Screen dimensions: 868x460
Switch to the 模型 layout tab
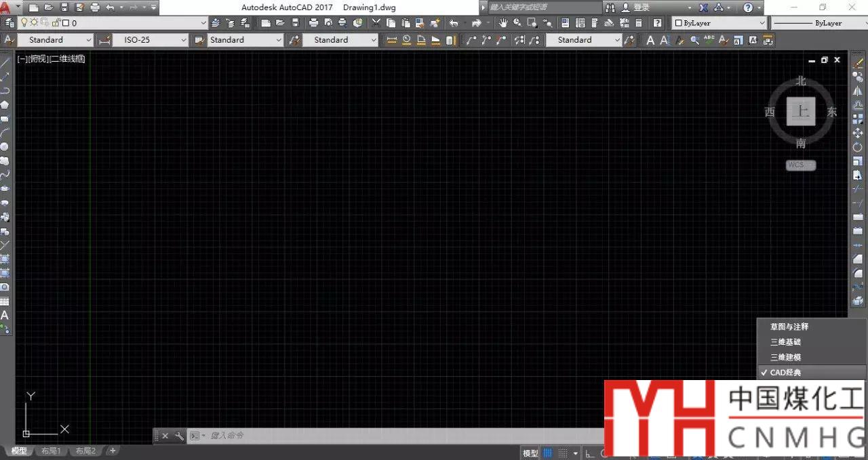click(19, 451)
